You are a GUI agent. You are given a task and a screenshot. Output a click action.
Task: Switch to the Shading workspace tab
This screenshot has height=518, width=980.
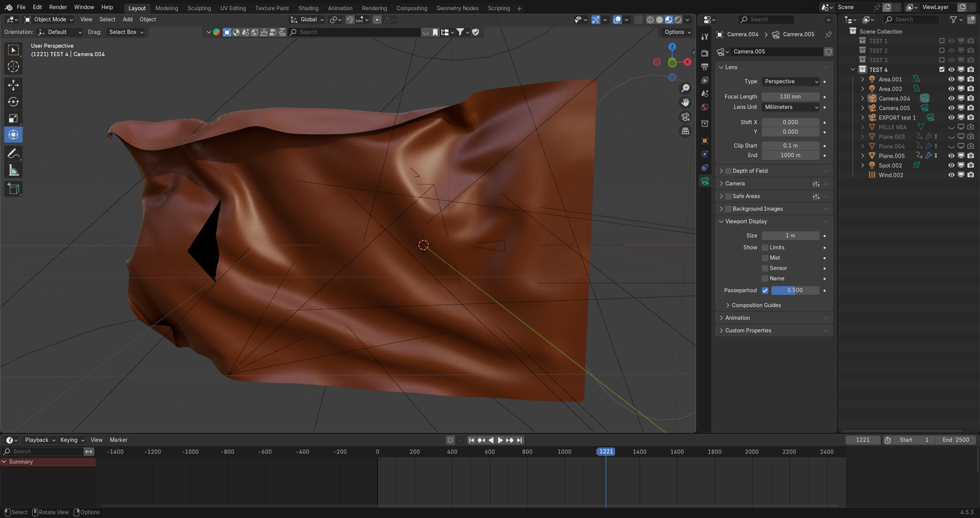[x=308, y=8]
